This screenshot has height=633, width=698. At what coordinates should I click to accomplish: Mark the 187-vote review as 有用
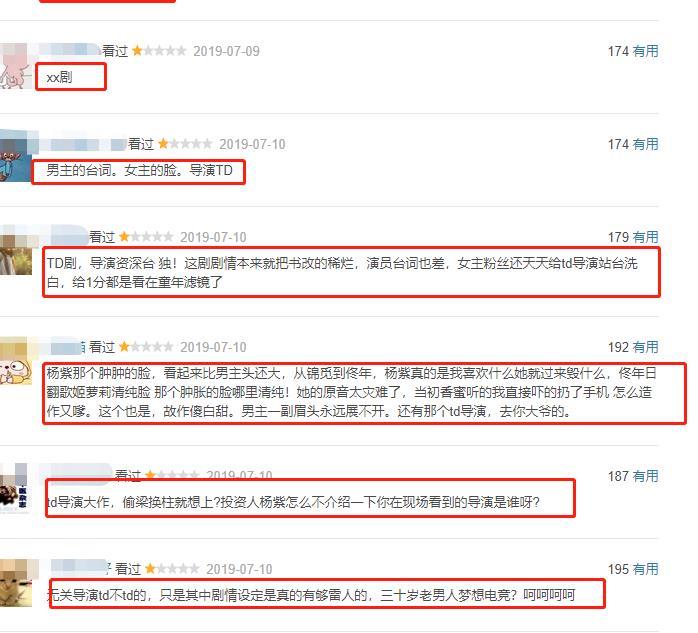click(645, 476)
